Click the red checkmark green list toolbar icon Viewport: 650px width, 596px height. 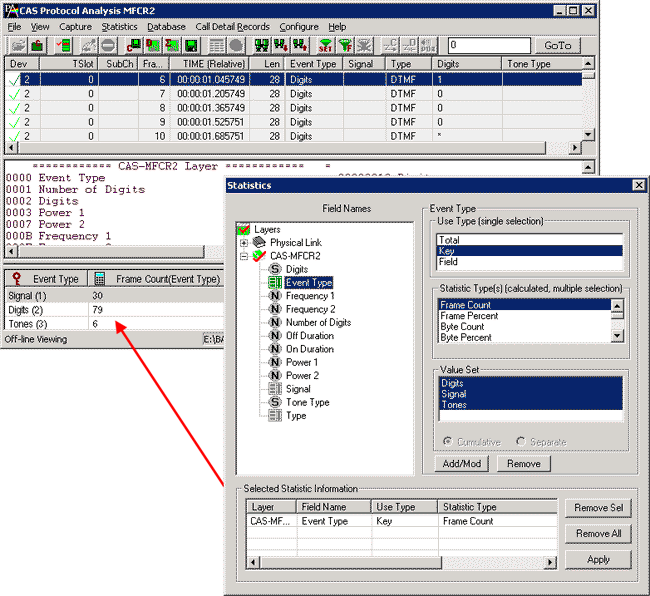click(x=64, y=45)
